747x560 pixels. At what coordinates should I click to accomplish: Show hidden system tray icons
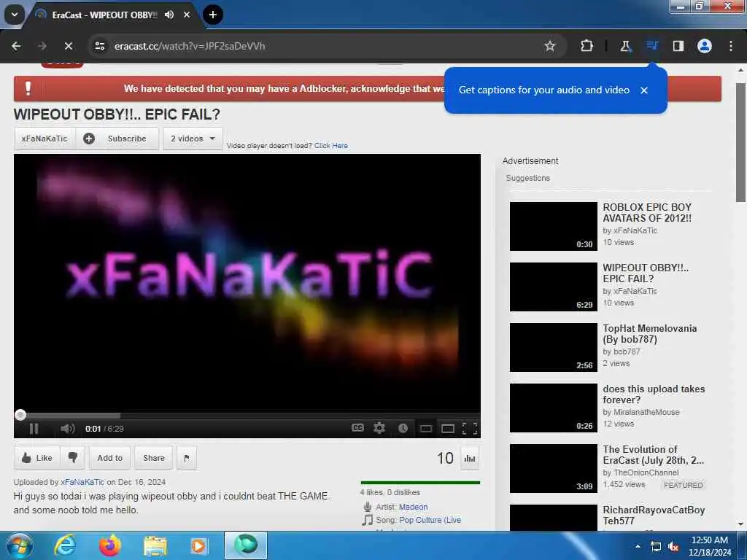[638, 546]
